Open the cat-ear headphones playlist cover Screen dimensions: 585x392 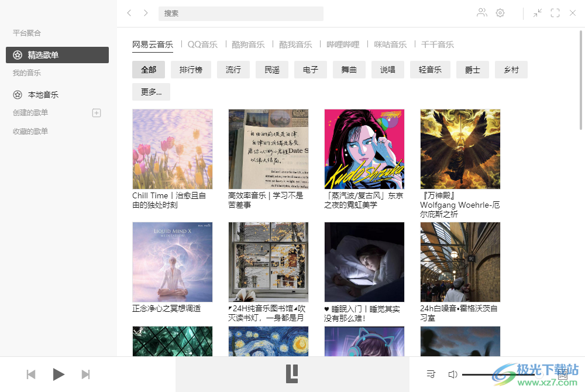(x=364, y=341)
